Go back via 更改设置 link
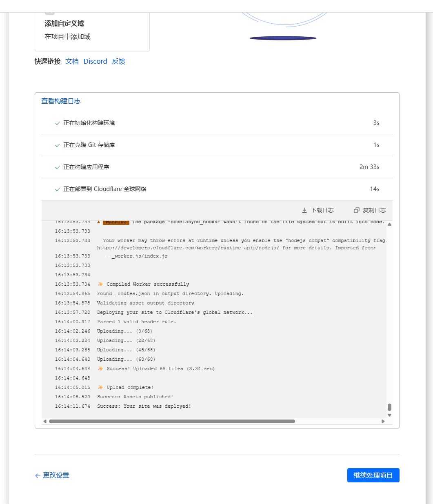This screenshot has height=504, width=433. click(55, 475)
